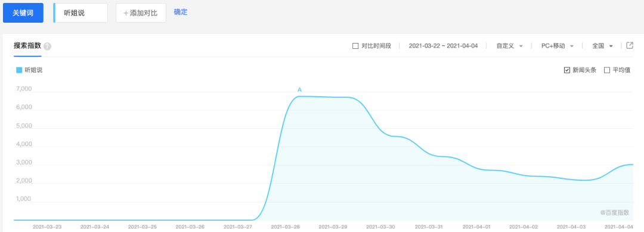Expand the 自定义 time range dropdown
Image resolution: width=644 pixels, height=232 pixels.
(x=509, y=46)
